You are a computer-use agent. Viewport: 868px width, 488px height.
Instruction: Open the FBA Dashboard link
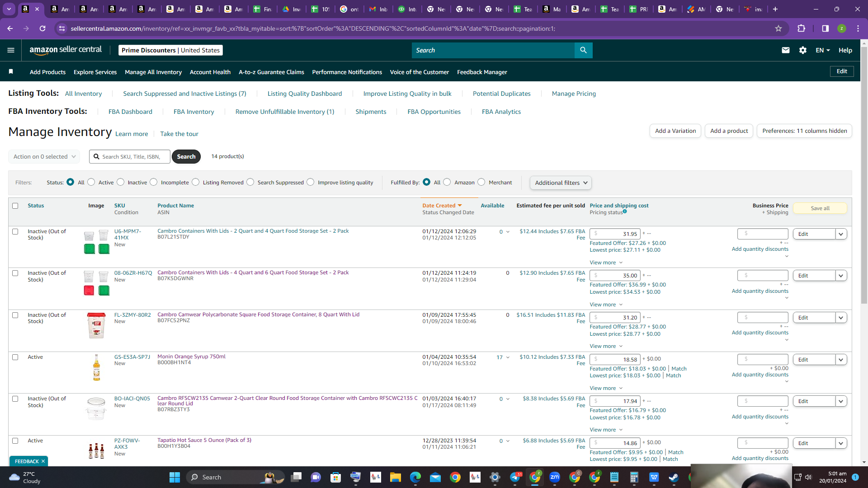pos(130,112)
